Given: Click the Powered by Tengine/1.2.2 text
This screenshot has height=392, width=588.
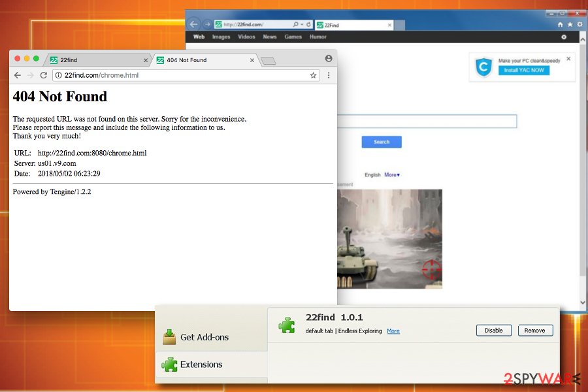Looking at the screenshot, I should (52, 191).
